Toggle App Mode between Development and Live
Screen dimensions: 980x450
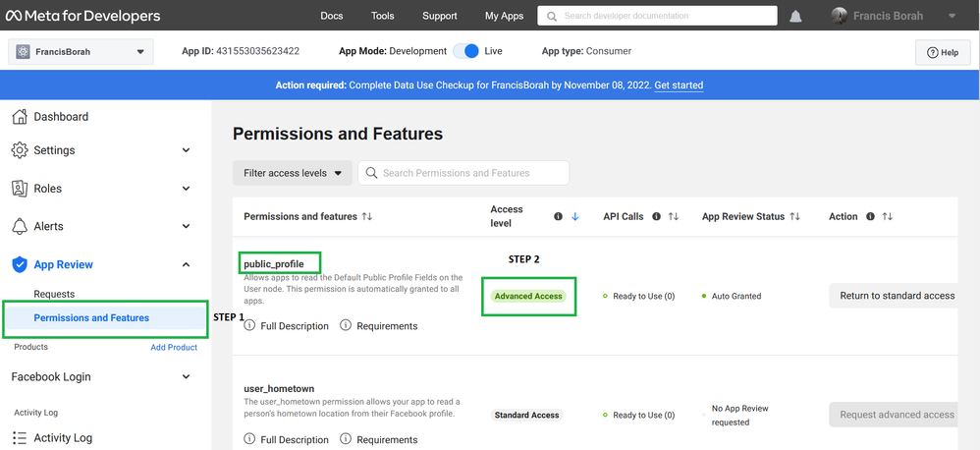[x=466, y=51]
